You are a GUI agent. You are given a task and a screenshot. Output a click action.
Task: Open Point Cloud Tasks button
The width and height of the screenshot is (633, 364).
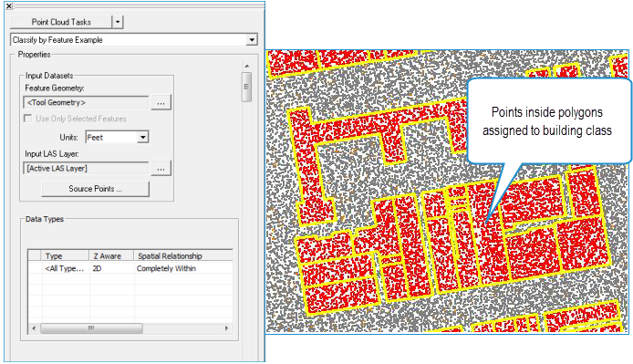pyautogui.click(x=61, y=22)
